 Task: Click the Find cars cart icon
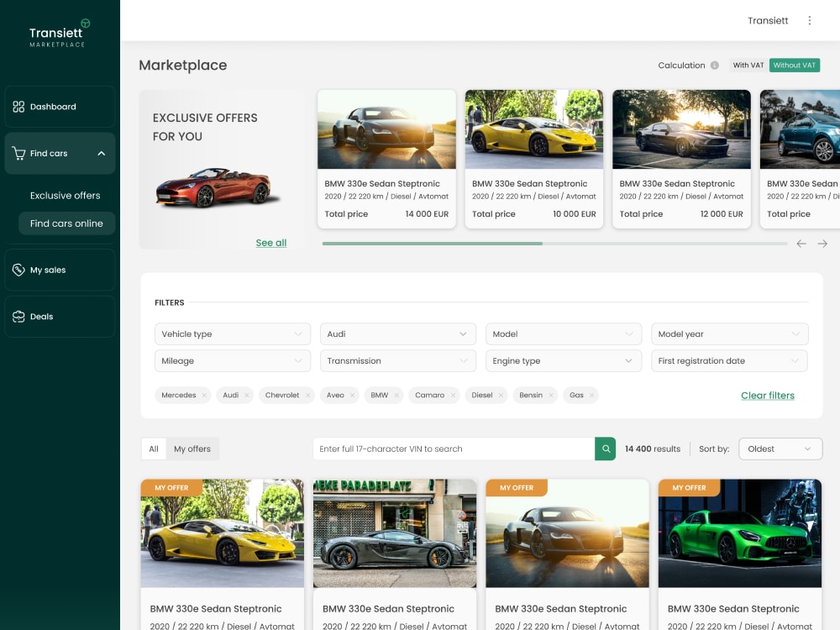[x=18, y=153]
